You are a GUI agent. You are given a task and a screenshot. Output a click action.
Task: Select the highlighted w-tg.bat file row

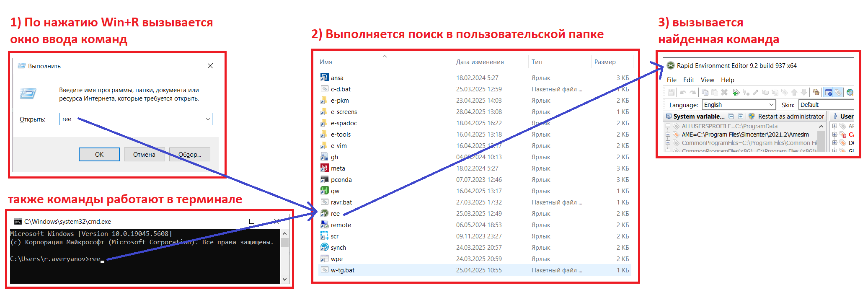475,270
